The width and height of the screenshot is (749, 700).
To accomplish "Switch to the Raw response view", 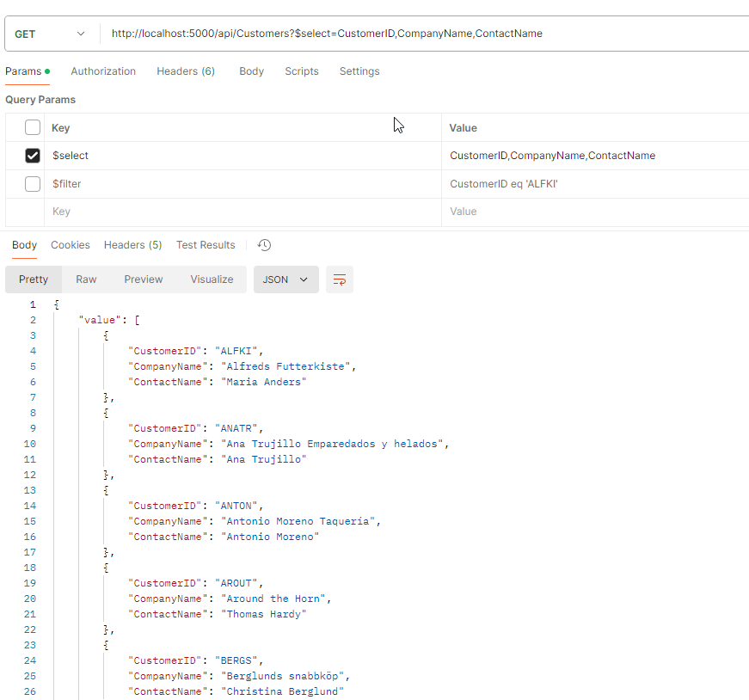I will click(86, 279).
